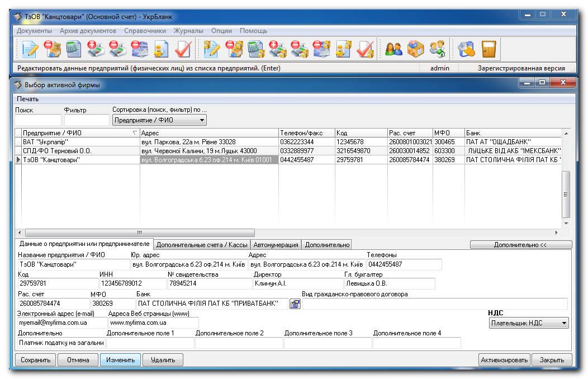Image resolution: width=588 pixels, height=379 pixels.
Task: Click the exit door toolbar icon
Action: click(x=489, y=49)
